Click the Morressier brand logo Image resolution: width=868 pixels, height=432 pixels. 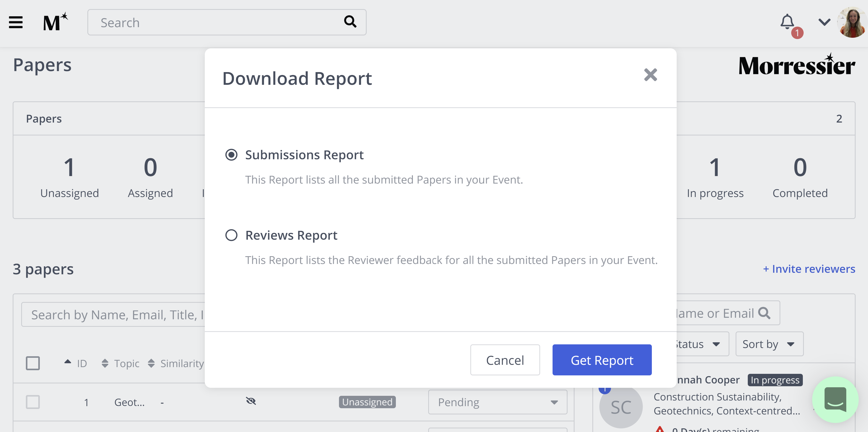click(797, 64)
